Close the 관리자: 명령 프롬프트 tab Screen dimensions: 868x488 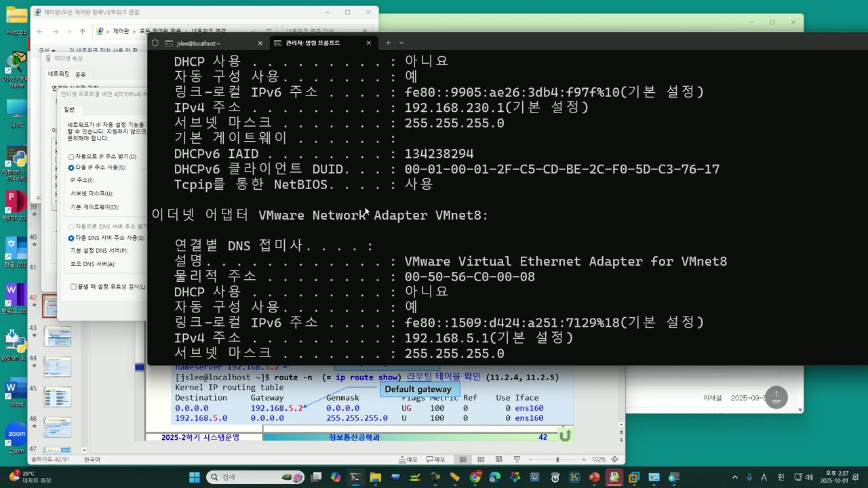(369, 43)
